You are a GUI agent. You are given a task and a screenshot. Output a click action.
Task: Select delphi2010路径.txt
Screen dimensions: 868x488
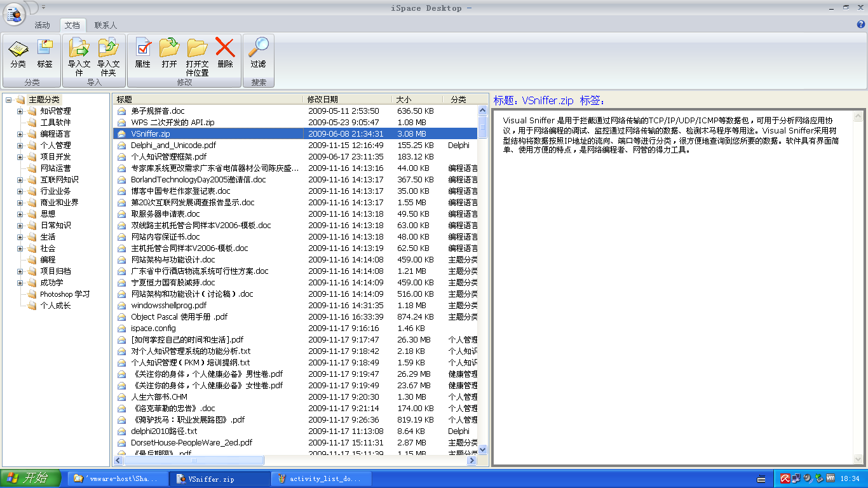coord(164,431)
